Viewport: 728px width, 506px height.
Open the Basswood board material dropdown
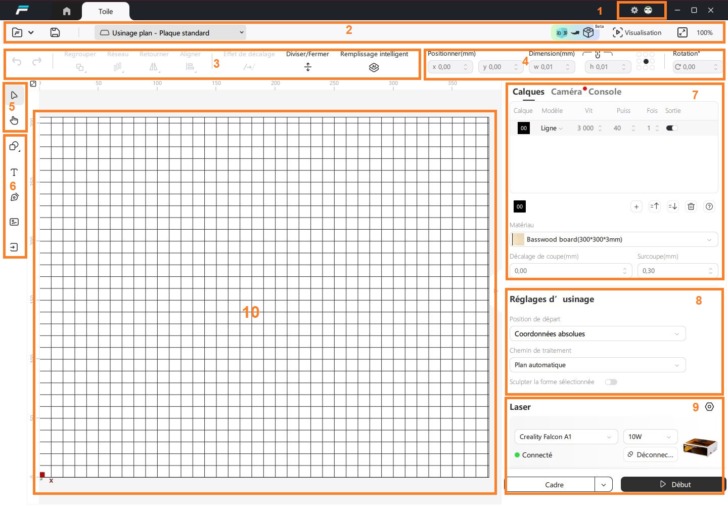tap(613, 240)
